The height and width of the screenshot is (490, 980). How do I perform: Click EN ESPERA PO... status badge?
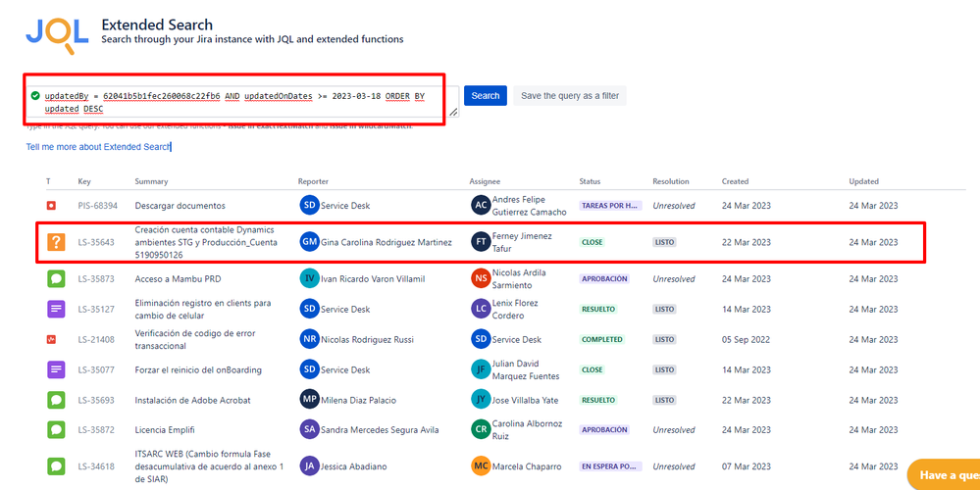(610, 466)
